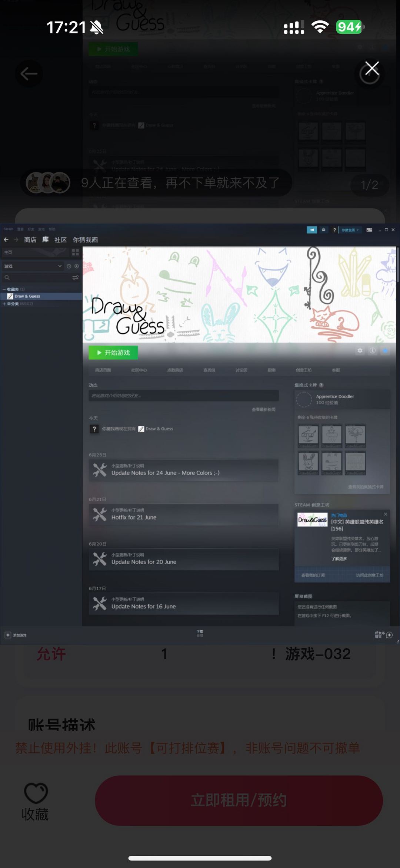Click the Steam announcements megaphone icon
The height and width of the screenshot is (868, 400).
[312, 230]
